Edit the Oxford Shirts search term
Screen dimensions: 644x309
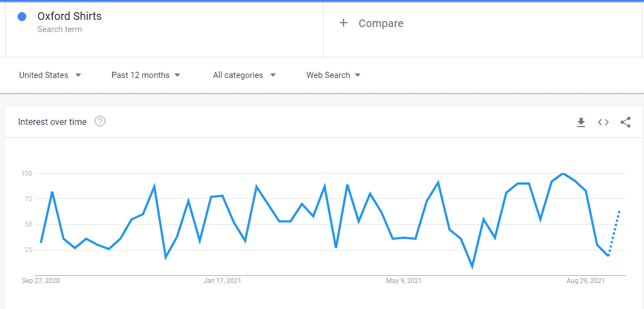[x=69, y=16]
